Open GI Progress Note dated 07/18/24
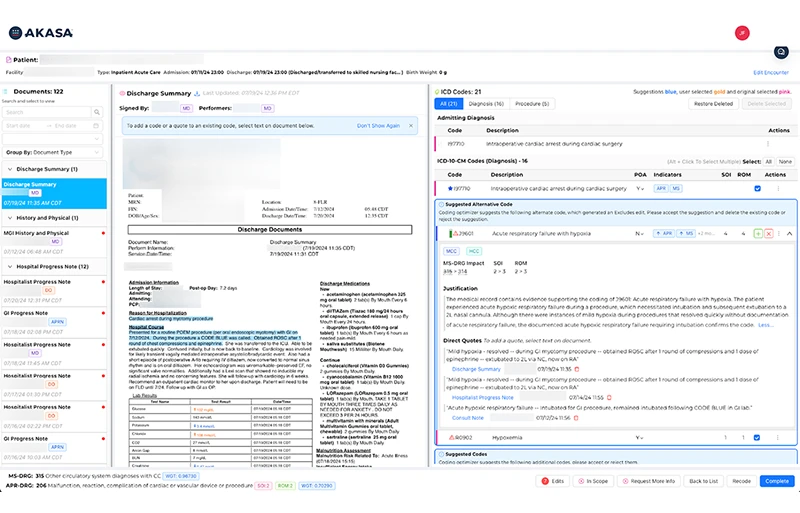This screenshot has width=800, height=513. 54,322
